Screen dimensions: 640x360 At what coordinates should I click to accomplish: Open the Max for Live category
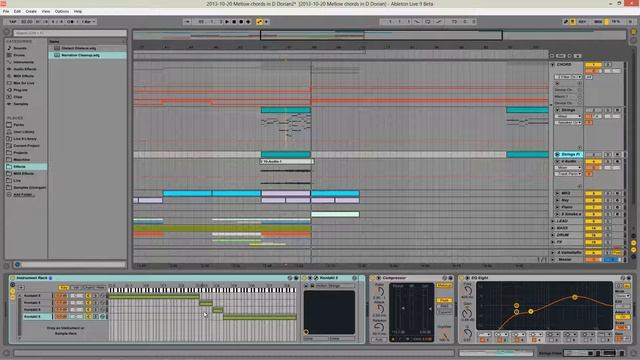click(24, 83)
